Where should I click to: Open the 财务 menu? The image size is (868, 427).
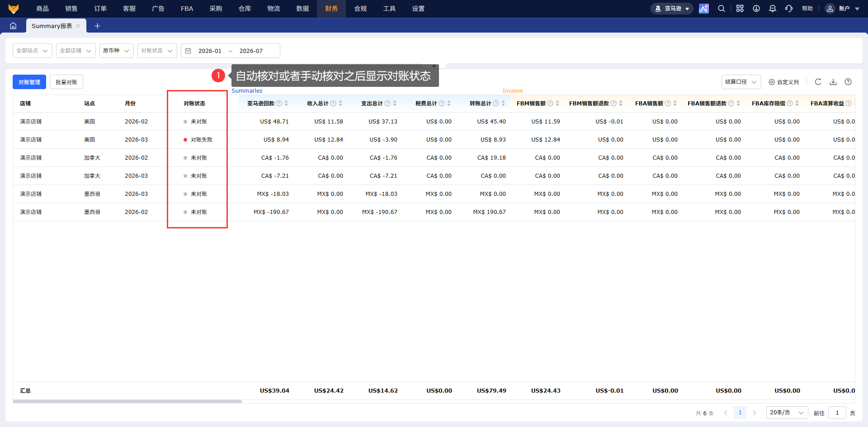point(331,9)
